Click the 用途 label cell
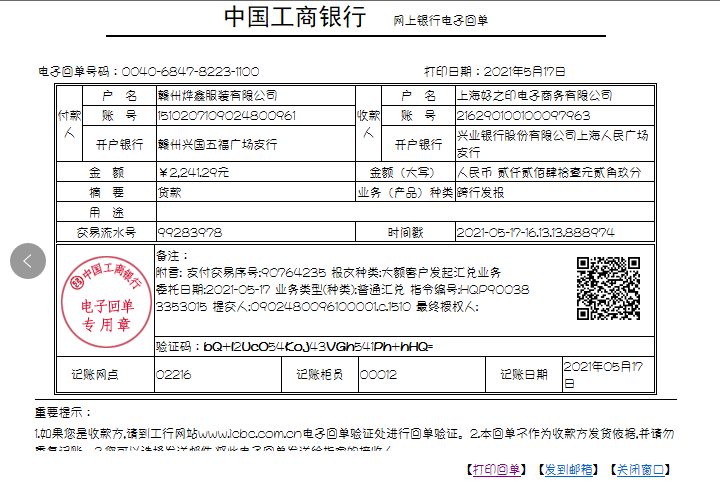The height and width of the screenshot is (482, 720). click(x=106, y=212)
